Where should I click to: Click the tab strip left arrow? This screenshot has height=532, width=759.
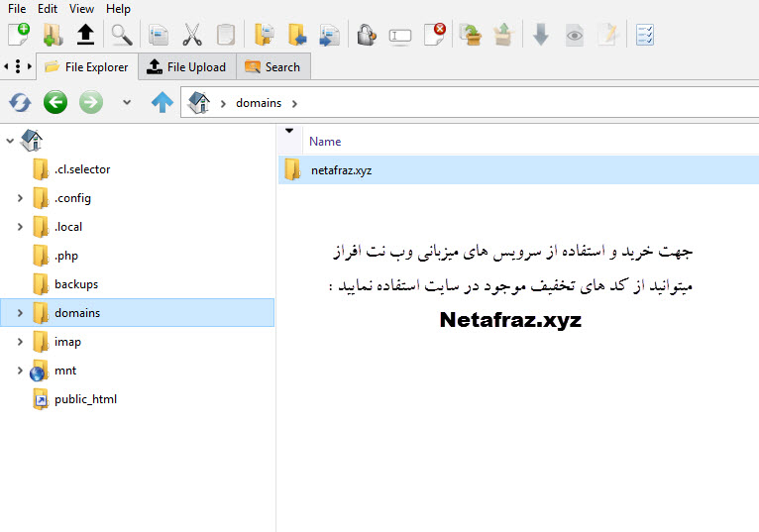[6, 66]
